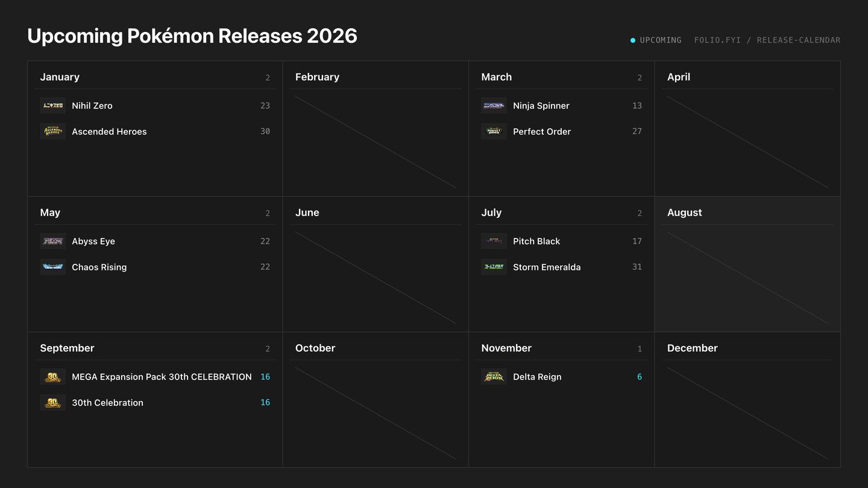Select the July month header
The image size is (868, 488).
tap(491, 213)
